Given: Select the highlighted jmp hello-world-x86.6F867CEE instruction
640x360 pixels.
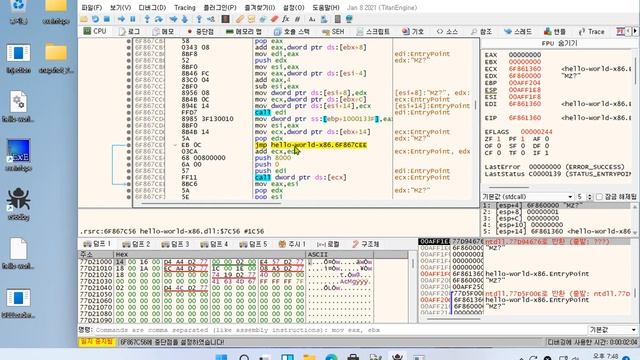Looking at the screenshot, I should tap(311, 145).
